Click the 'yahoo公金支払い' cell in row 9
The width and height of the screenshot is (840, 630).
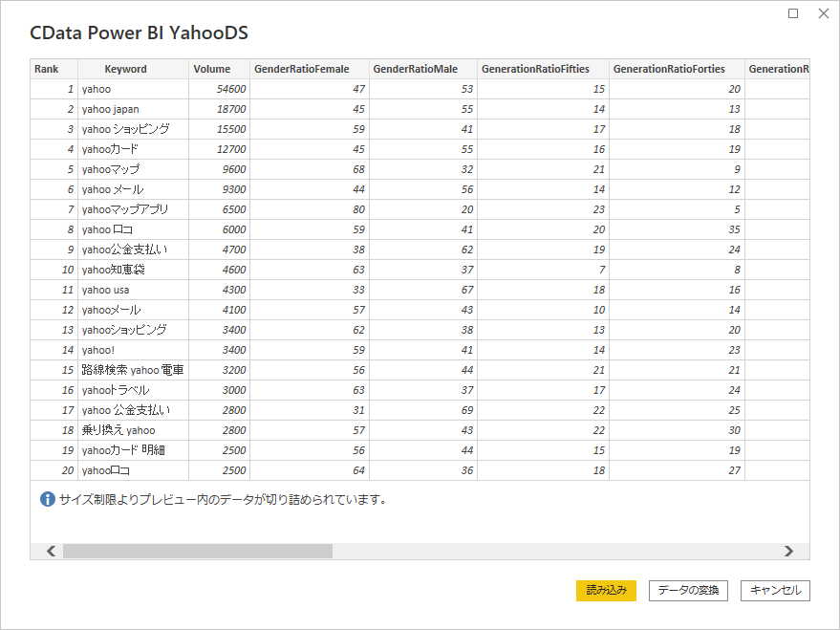(x=134, y=250)
